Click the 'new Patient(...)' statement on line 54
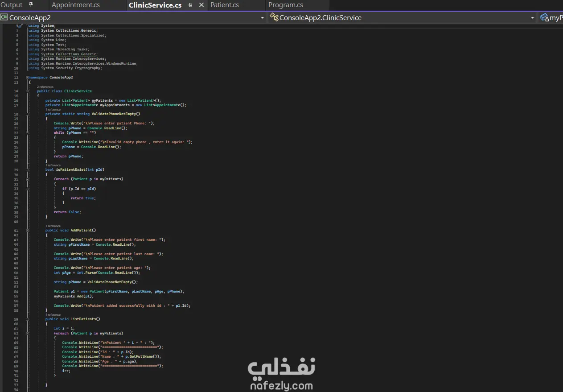This screenshot has height=392, width=563. (119, 292)
